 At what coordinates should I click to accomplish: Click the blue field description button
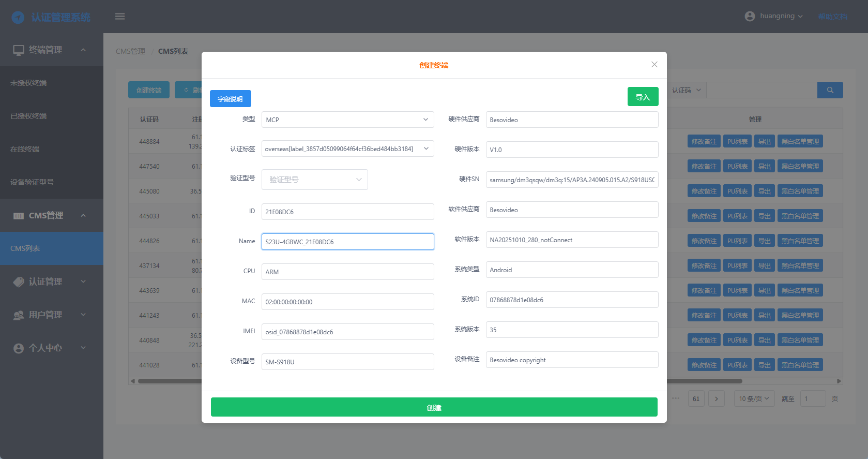pyautogui.click(x=230, y=99)
